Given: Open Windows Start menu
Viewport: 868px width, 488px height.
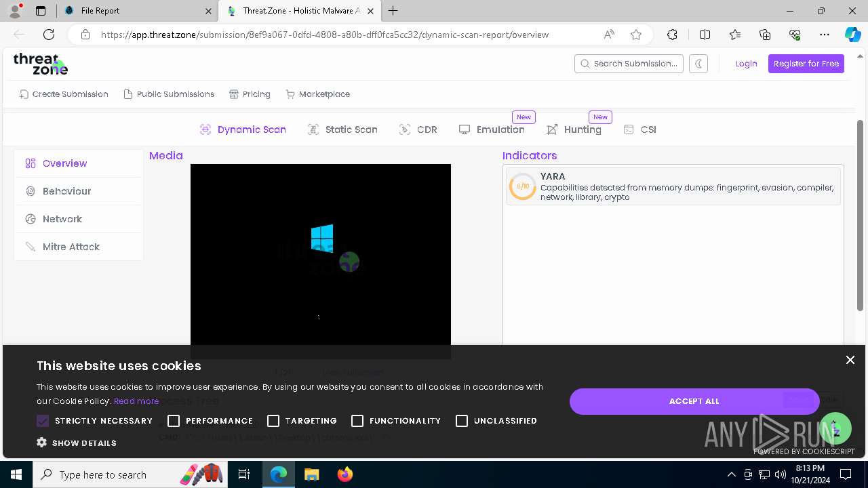Looking at the screenshot, I should [16, 474].
